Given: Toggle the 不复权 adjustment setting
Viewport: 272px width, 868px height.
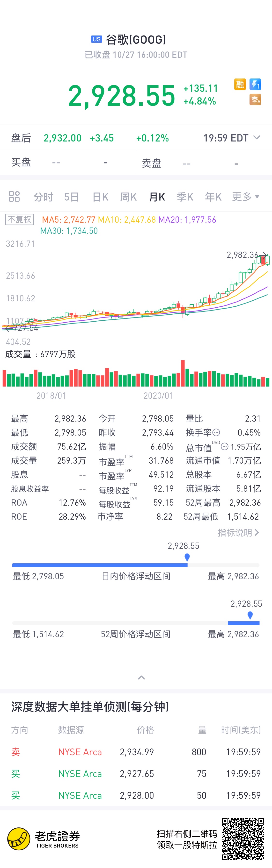Looking at the screenshot, I should click(x=20, y=219).
